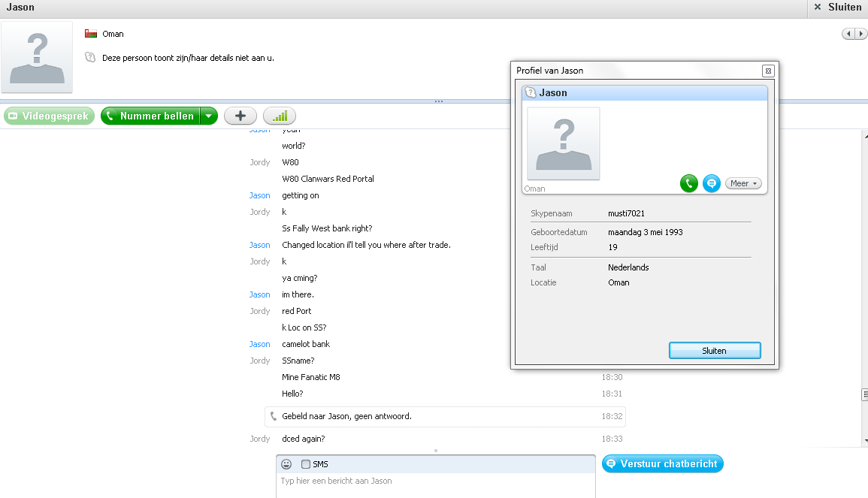This screenshot has width=868, height=498.
Task: Click the message 'red Port'
Action: point(296,311)
